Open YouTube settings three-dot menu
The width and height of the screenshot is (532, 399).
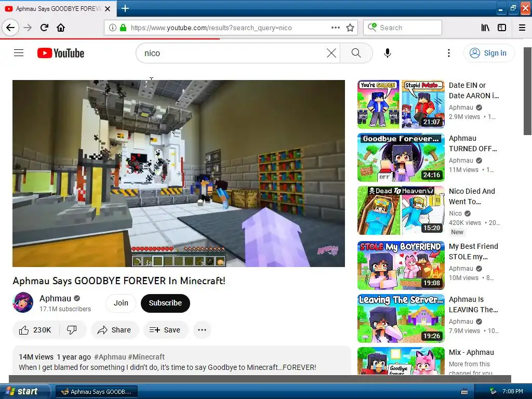pos(448,53)
